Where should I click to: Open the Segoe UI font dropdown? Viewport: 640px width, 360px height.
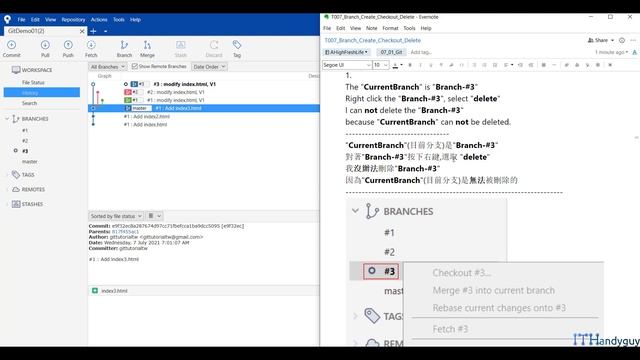click(x=347, y=65)
